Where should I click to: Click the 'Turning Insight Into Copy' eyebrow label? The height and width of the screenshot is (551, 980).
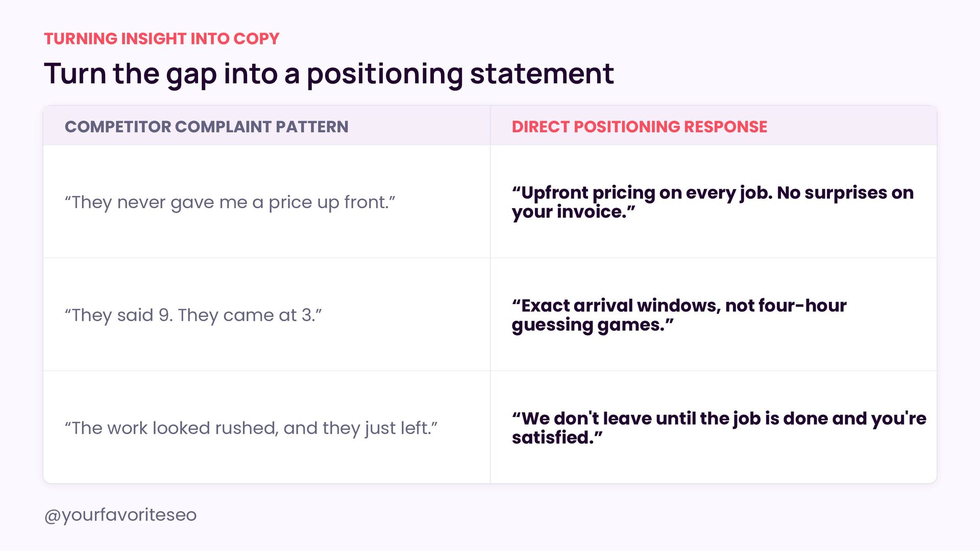coord(161,39)
